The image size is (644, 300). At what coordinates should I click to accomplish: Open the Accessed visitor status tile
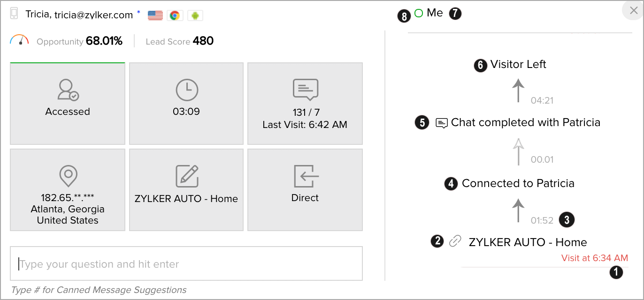68,104
